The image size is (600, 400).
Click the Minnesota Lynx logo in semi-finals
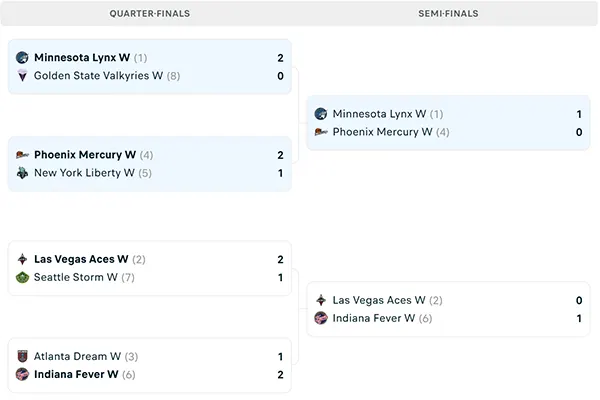coord(320,114)
